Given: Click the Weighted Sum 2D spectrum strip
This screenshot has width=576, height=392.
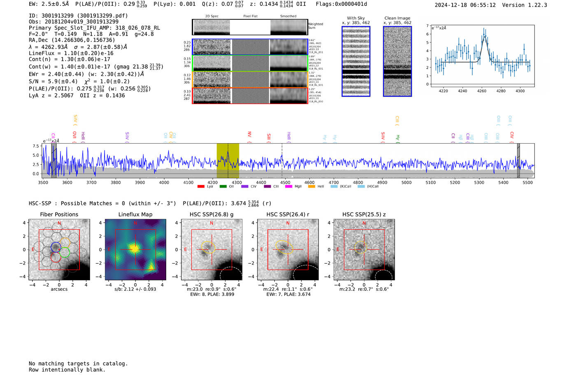Looking at the screenshot, I should [x=250, y=27].
